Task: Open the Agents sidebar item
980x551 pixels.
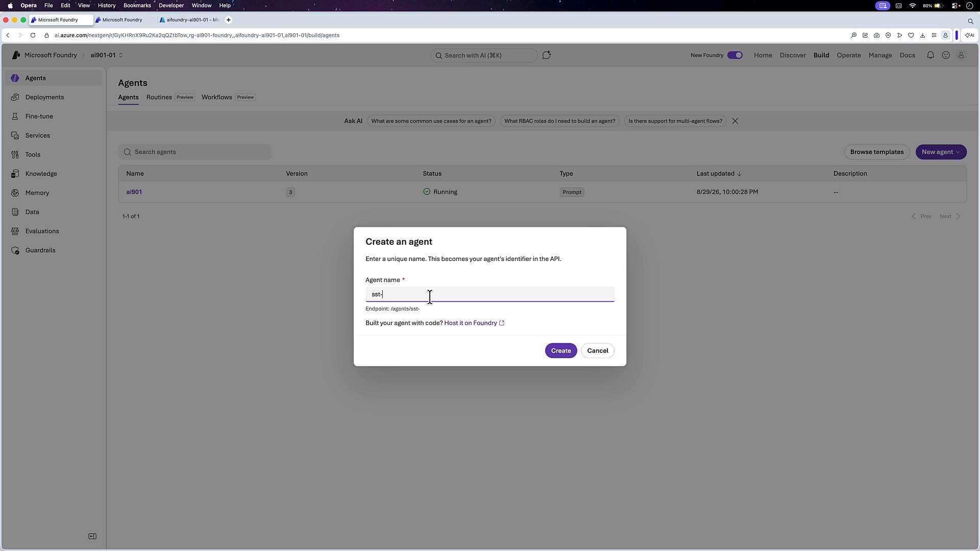Action: [x=54, y=78]
